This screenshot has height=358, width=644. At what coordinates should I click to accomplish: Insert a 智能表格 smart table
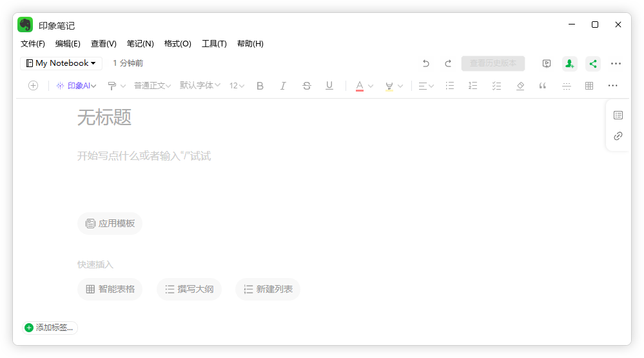(110, 290)
